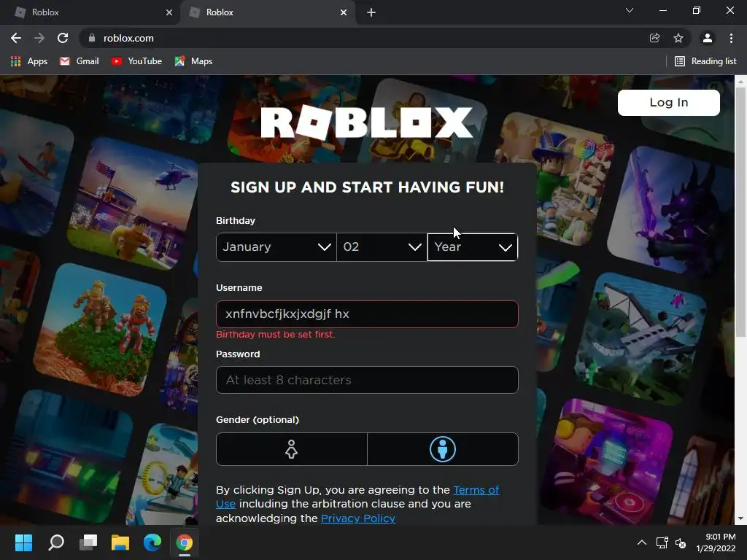747x560 pixels.
Task: Select the second Roblox tab
Action: (x=268, y=12)
